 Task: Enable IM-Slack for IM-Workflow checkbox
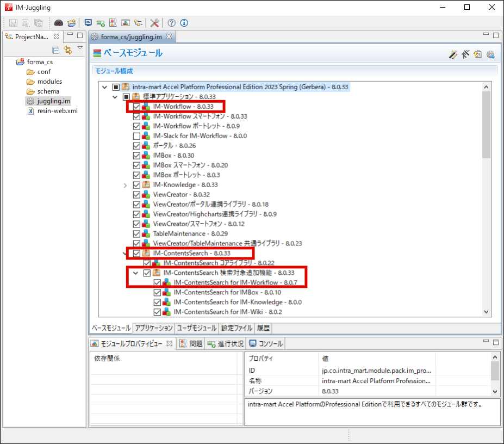[x=136, y=136]
